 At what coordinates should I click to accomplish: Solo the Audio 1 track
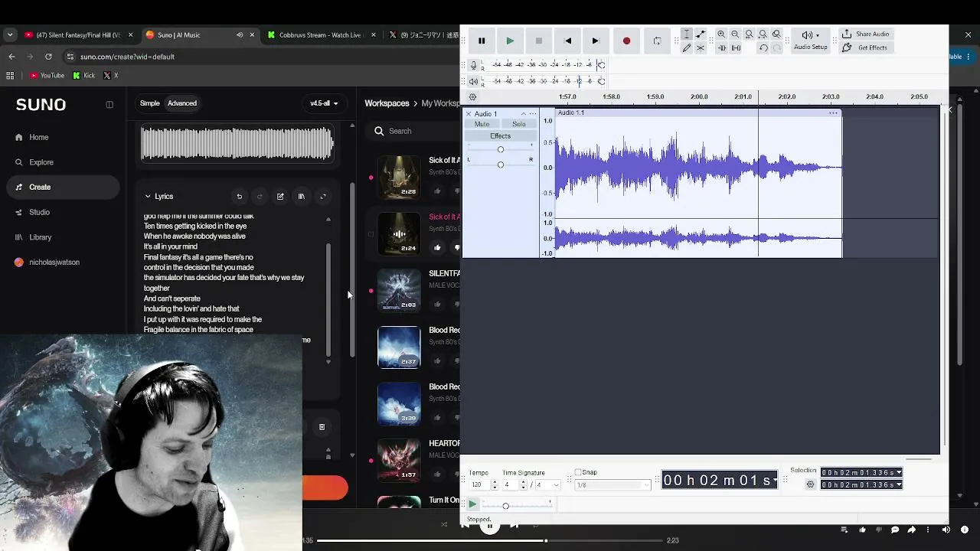(x=519, y=124)
